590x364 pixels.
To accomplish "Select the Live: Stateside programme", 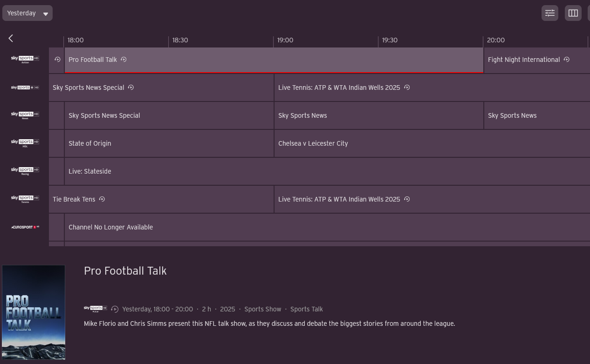I will (x=89, y=171).
